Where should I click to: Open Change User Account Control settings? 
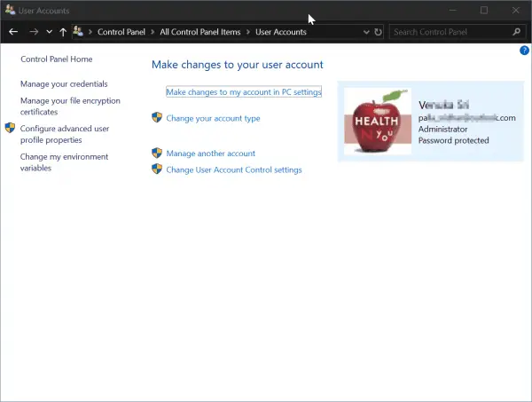[x=234, y=169]
